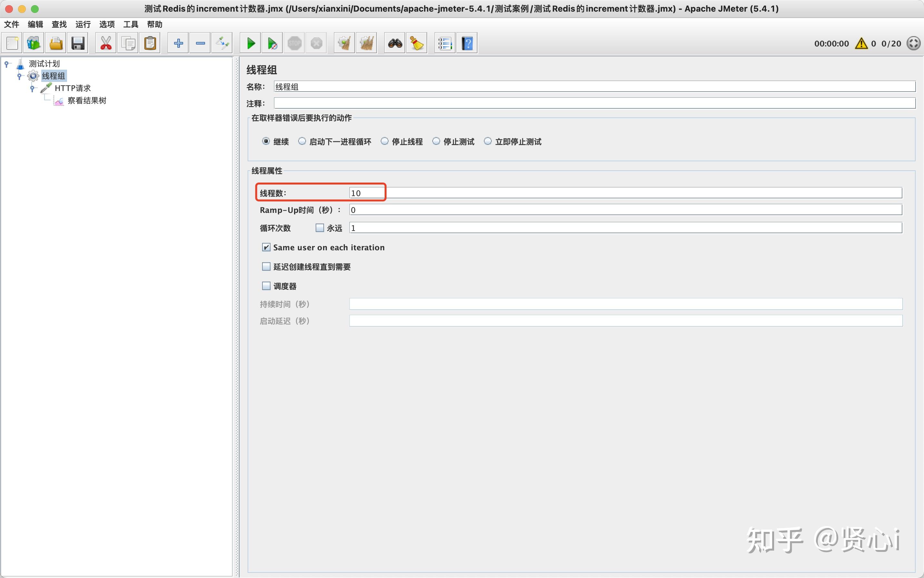Clear search highlights with the yellow broom icon
Screen dimensions: 924x578
(416, 43)
